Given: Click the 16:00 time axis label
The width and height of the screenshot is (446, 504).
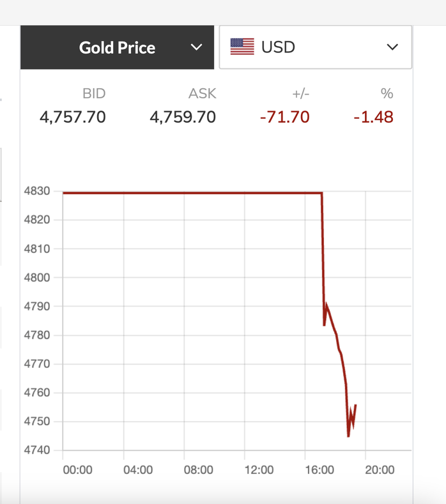Looking at the screenshot, I should 319,470.
